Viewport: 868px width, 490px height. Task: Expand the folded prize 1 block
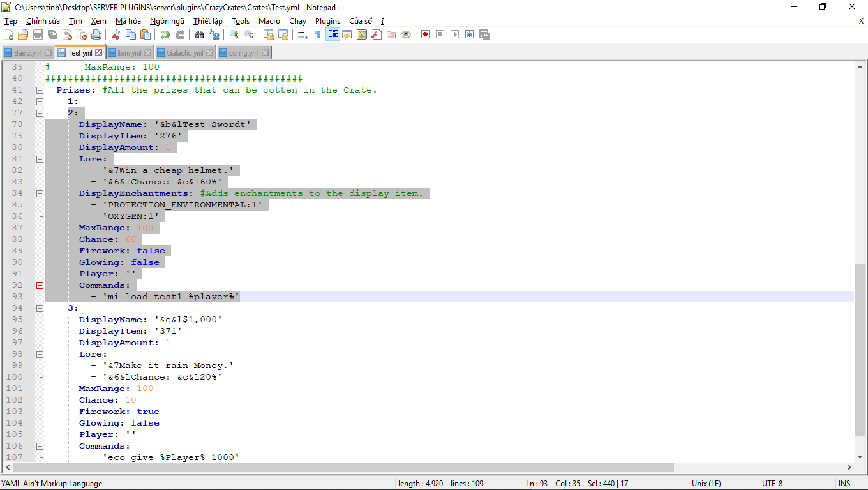pyautogui.click(x=40, y=101)
